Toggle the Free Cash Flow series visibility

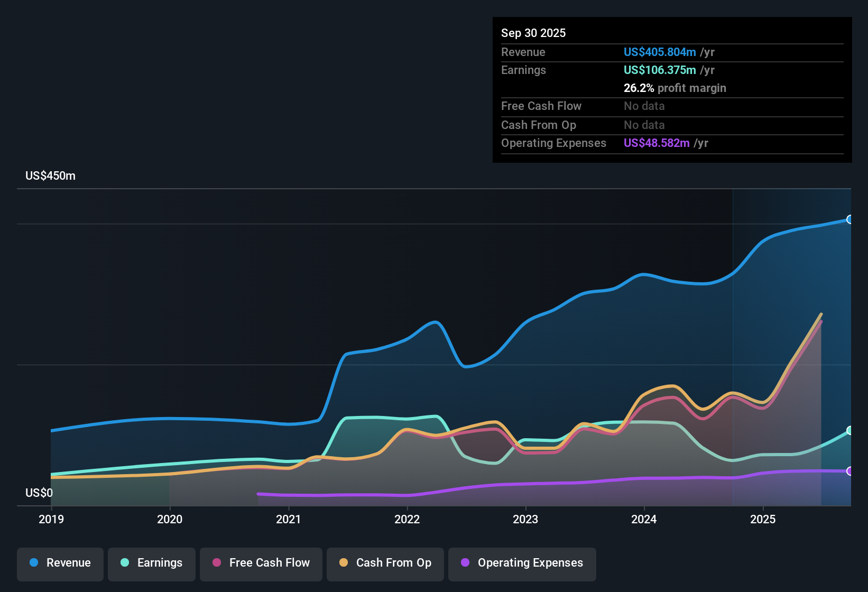click(x=261, y=563)
